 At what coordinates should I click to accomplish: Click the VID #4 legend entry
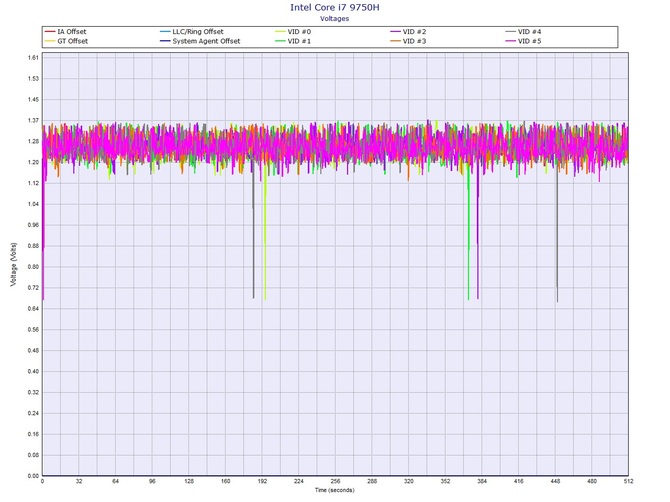523,32
